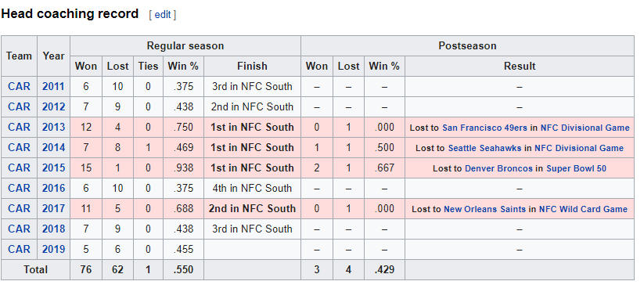
Task: Follow the 2018 season year link
Action: [x=53, y=229]
